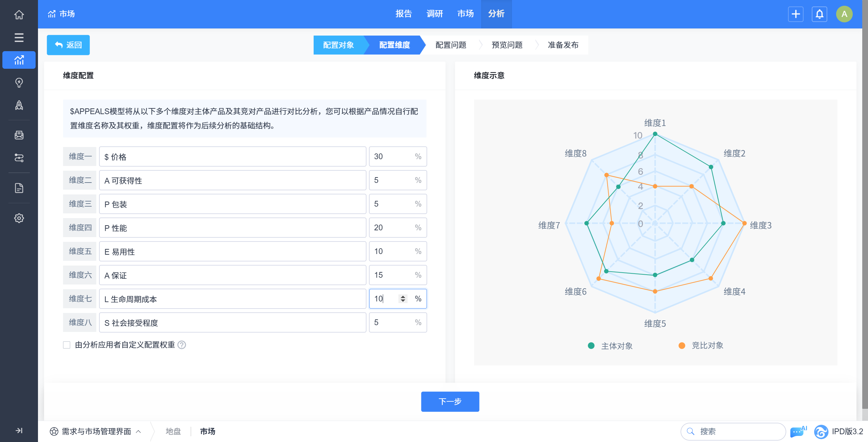Enable custom weight configuration checkbox
The height and width of the screenshot is (442, 868).
[66, 345]
